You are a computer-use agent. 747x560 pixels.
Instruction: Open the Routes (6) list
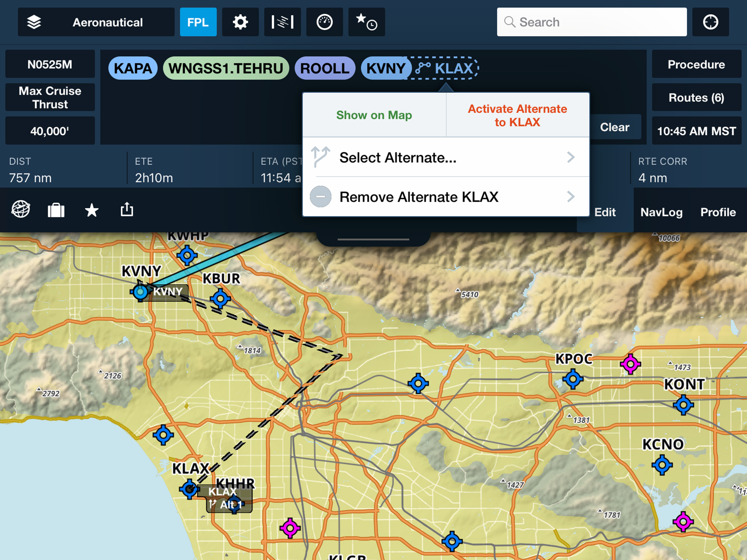(x=696, y=98)
